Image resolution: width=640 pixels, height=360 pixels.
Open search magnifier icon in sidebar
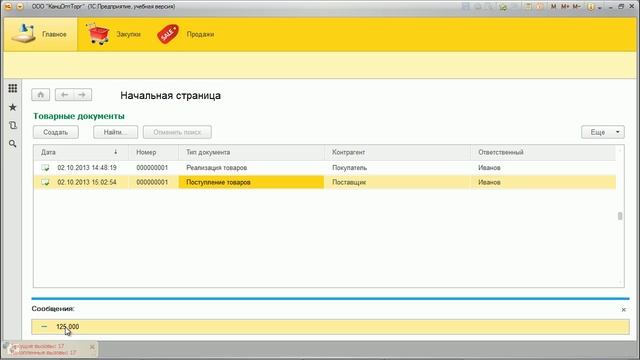(x=13, y=144)
